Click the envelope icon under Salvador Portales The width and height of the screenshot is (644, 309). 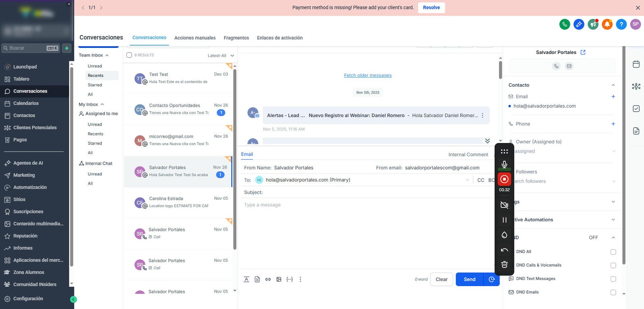pyautogui.click(x=569, y=66)
